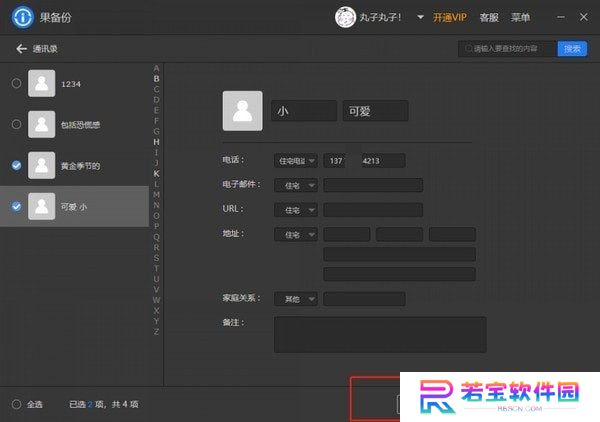This screenshot has width=600, height=422.
Task: Open the 家庭关系 dropdown showing 其他
Action: [296, 299]
